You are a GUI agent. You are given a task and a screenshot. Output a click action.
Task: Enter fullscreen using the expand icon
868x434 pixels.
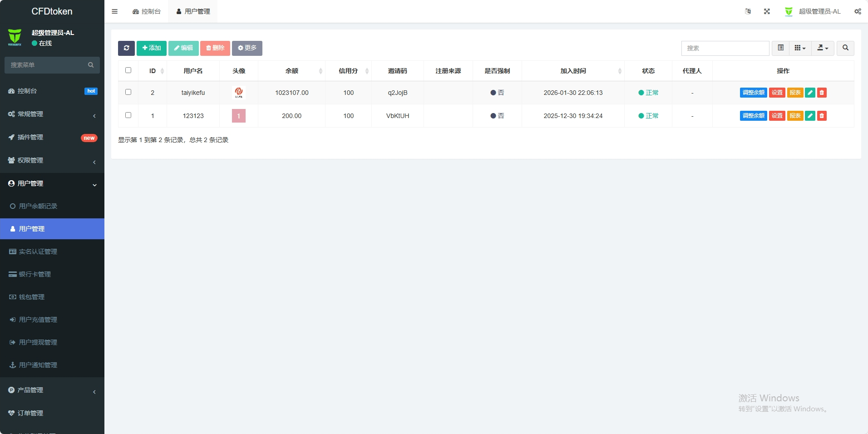pos(767,11)
